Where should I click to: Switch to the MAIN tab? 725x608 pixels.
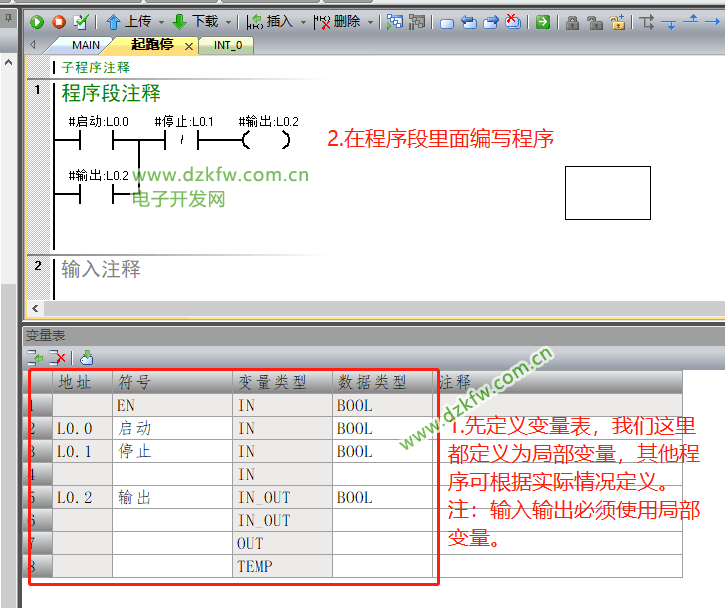click(x=85, y=45)
